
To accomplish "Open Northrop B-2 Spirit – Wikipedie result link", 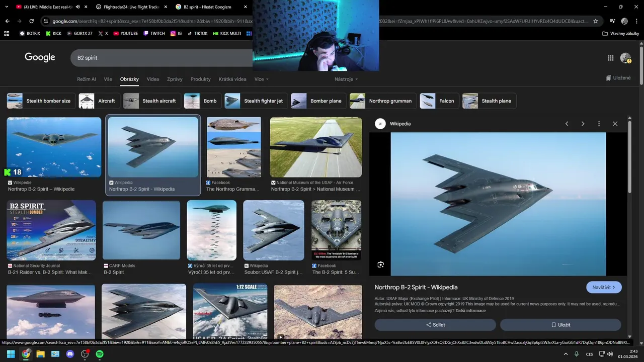I will click(x=41, y=189).
